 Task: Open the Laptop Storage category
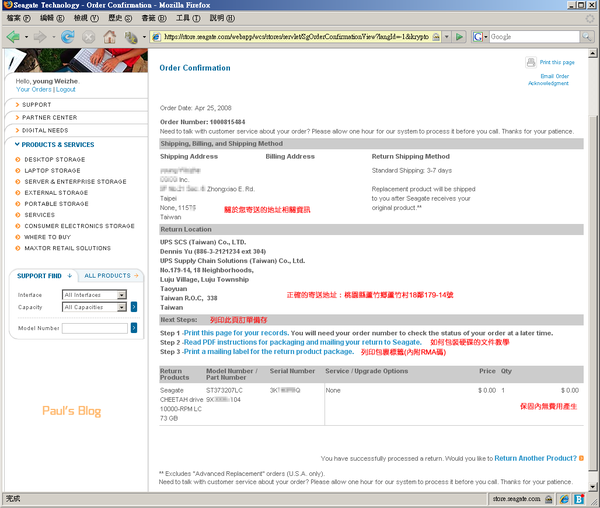pyautogui.click(x=52, y=171)
